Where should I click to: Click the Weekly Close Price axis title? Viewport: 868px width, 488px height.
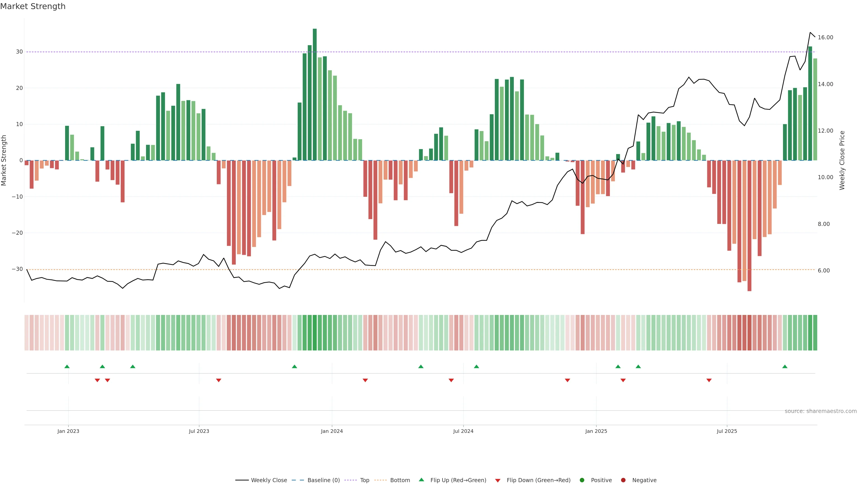point(842,160)
